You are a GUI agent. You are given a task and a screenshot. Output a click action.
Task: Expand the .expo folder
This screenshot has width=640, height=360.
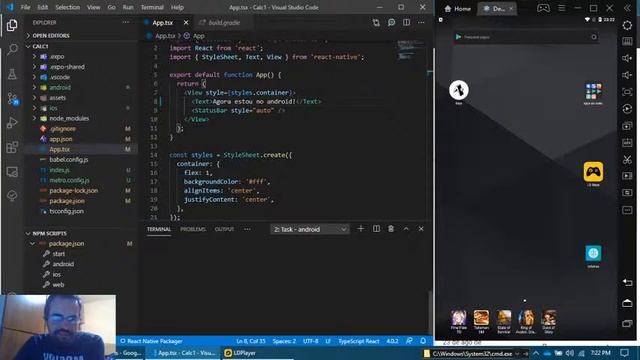(57, 56)
